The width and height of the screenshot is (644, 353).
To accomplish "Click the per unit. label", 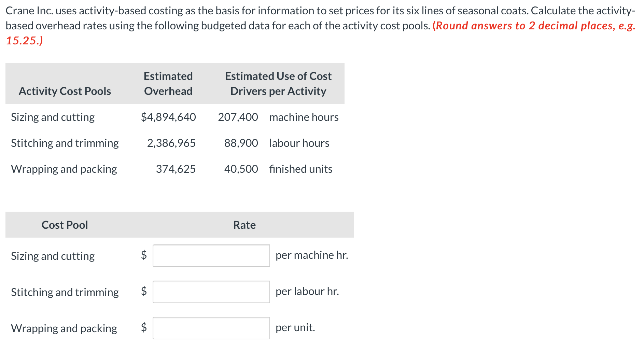I will click(295, 327).
